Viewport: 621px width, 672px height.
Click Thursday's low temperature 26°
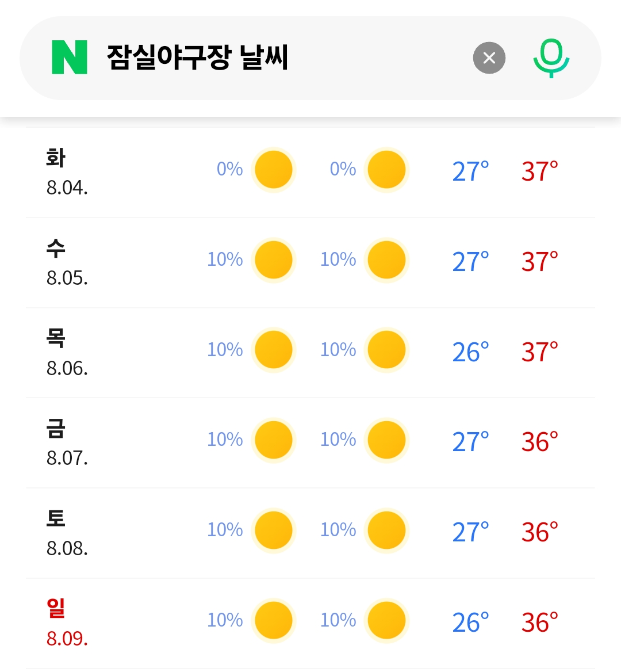(470, 352)
